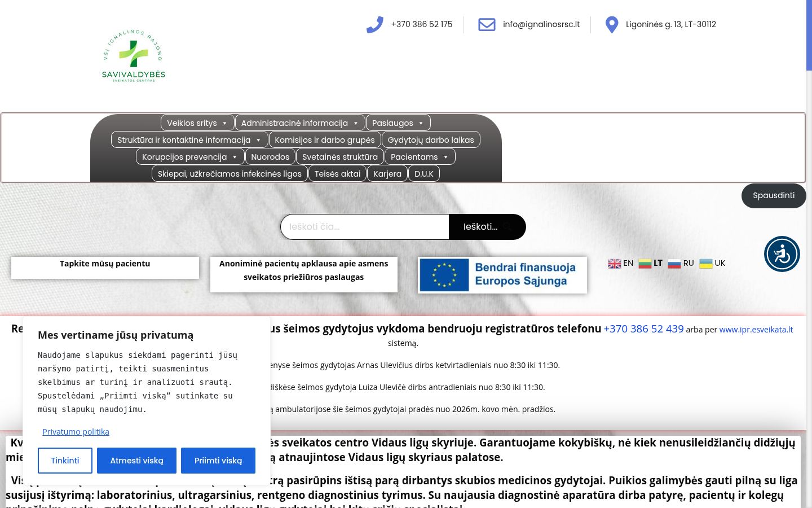Click the Savivaldybės sveikatos centras logo
This screenshot has width=812, height=508.
click(x=134, y=56)
